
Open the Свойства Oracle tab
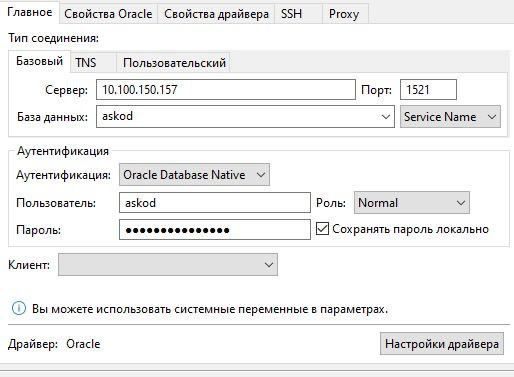click(108, 14)
